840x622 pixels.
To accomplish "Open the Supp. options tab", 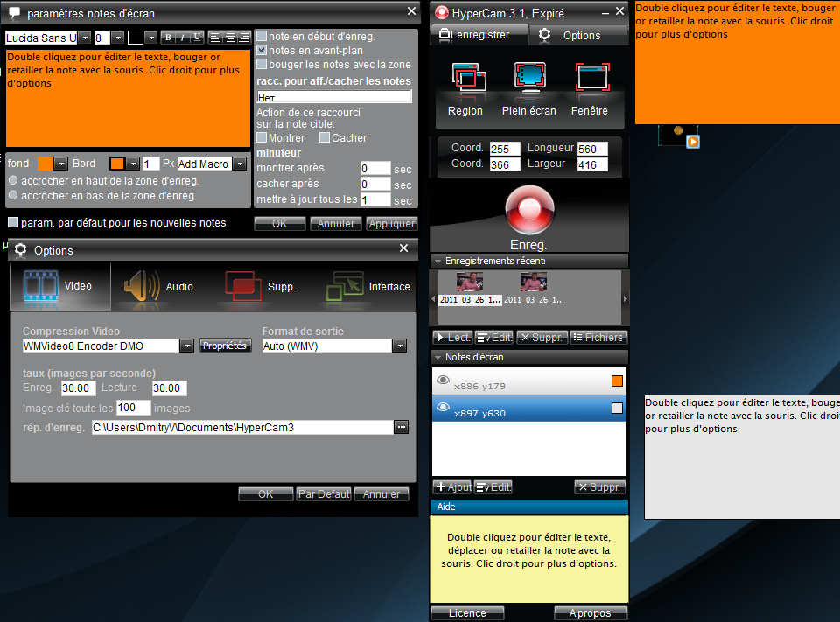I will pos(262,286).
